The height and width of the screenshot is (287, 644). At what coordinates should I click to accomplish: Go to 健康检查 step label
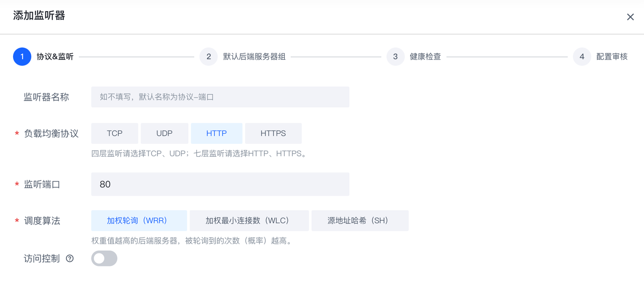point(425,57)
